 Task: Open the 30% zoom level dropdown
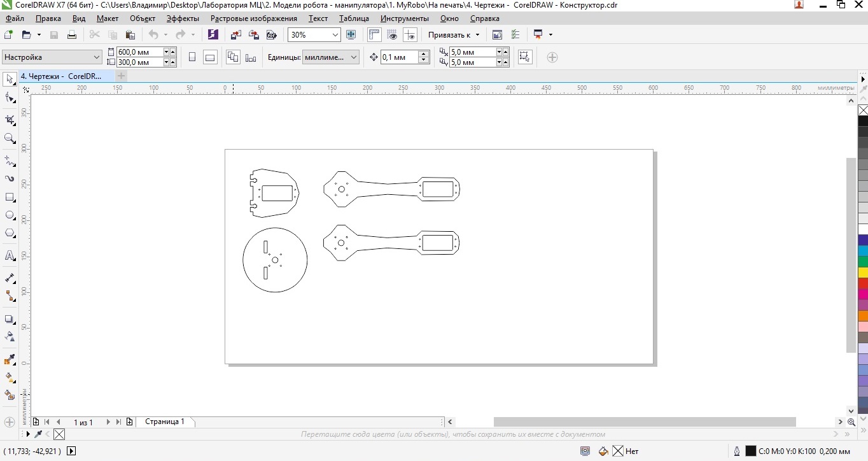(335, 34)
